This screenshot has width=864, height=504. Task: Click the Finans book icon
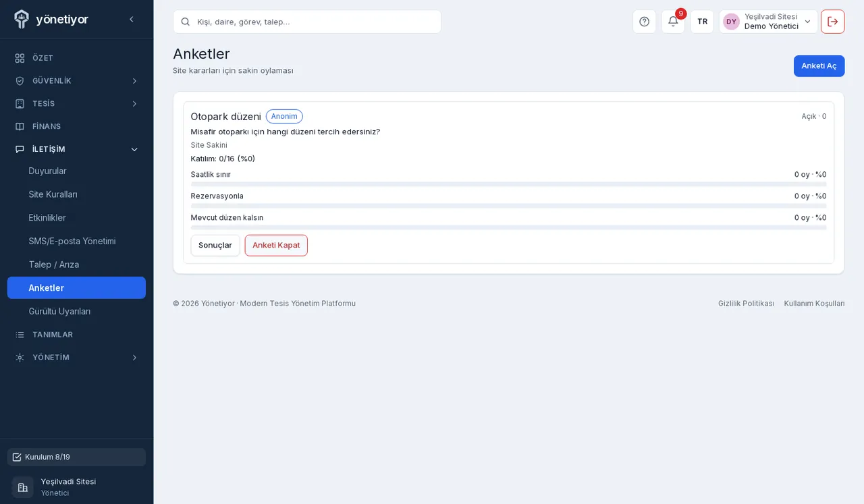tap(20, 126)
